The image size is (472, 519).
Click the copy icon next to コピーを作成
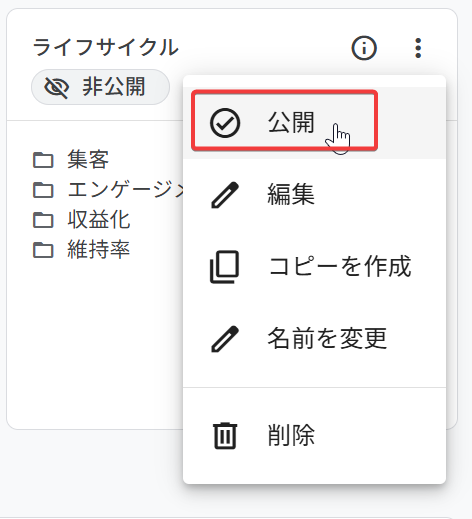(225, 267)
